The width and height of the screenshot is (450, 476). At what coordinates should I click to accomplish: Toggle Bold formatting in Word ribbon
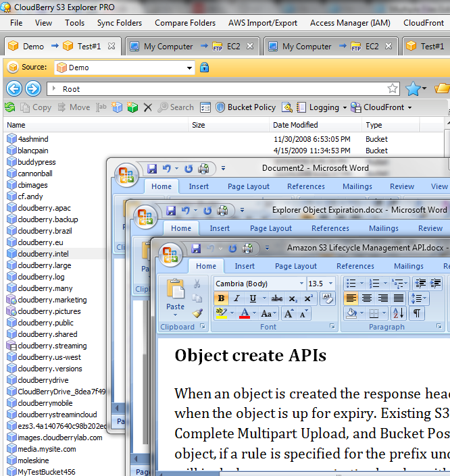coord(221,298)
